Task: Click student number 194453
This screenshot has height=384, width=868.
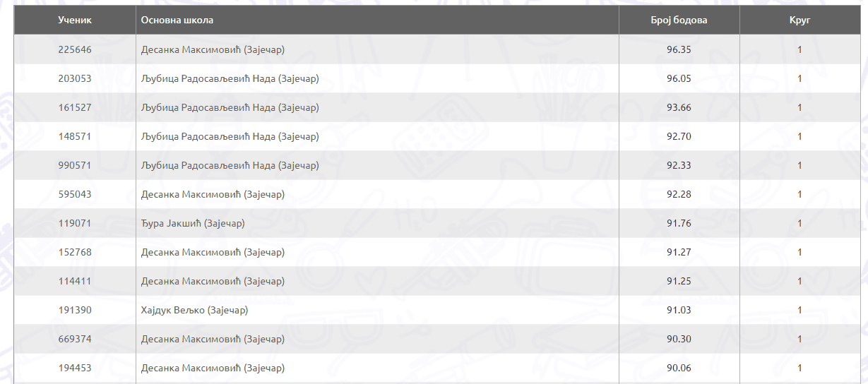Action: point(75,368)
